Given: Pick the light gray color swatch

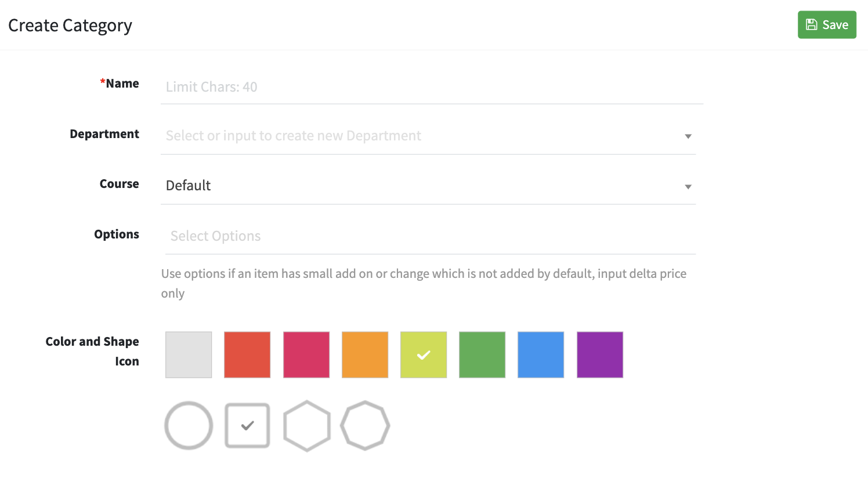Looking at the screenshot, I should click(x=189, y=354).
